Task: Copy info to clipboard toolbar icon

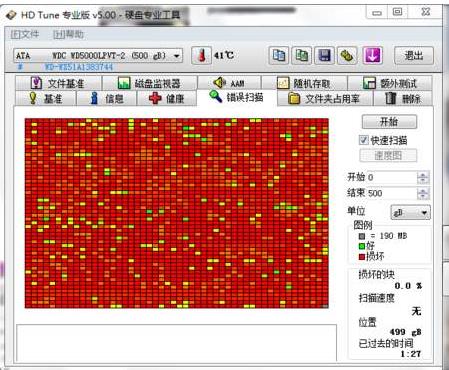Action: point(279,55)
